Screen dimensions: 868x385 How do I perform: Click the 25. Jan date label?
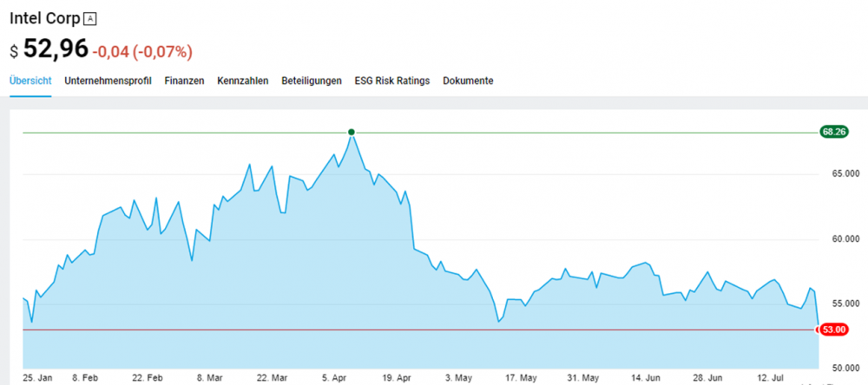[x=37, y=379]
